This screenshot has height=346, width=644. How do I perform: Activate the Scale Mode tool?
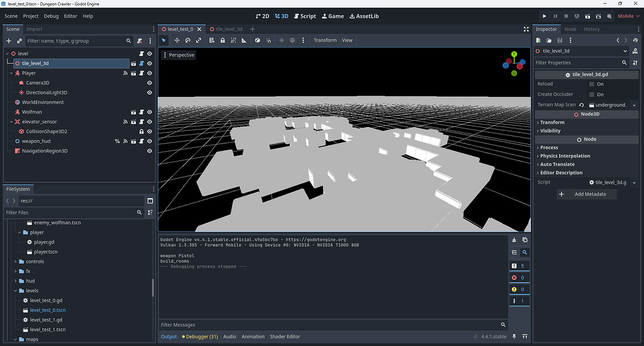click(x=199, y=40)
